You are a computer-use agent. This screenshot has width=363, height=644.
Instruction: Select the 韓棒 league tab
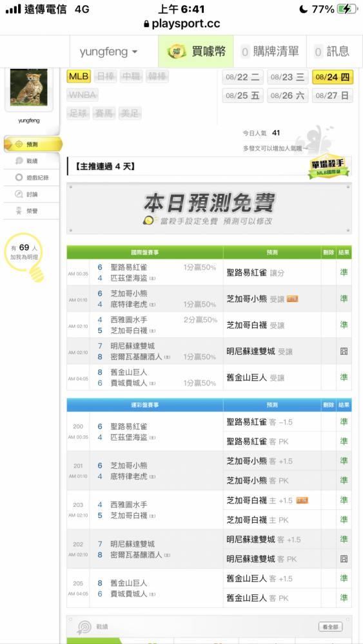coord(157,77)
